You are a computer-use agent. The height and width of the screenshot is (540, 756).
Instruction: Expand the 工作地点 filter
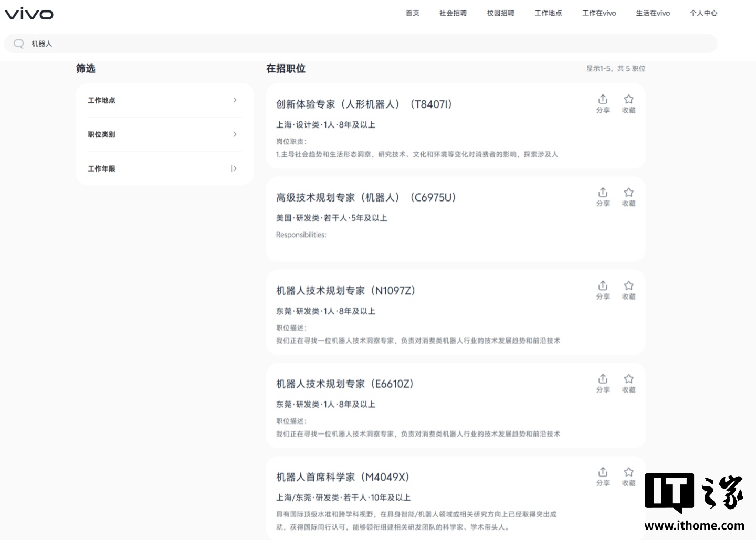point(165,100)
